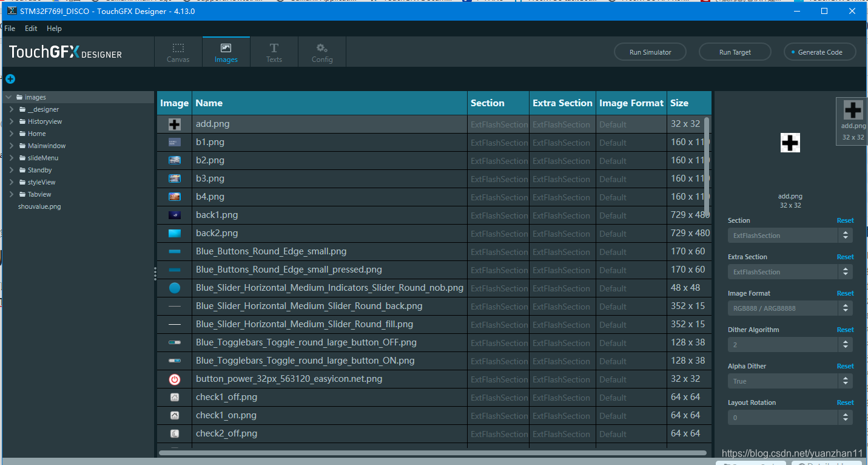This screenshot has width=868, height=465.
Task: Reset the Alpha Dither property
Action: point(845,366)
